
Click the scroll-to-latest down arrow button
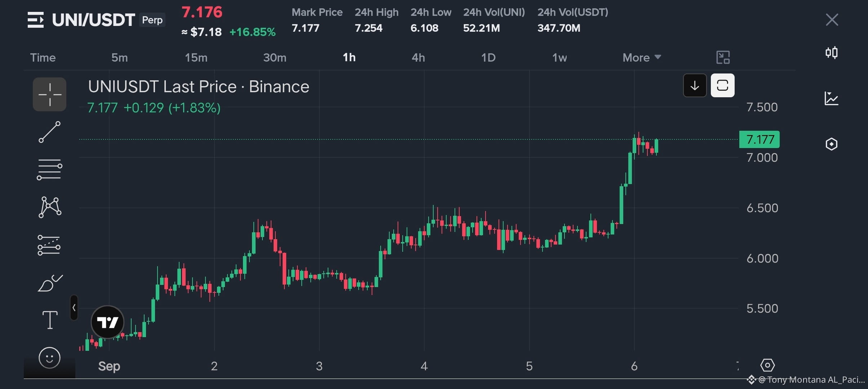695,85
